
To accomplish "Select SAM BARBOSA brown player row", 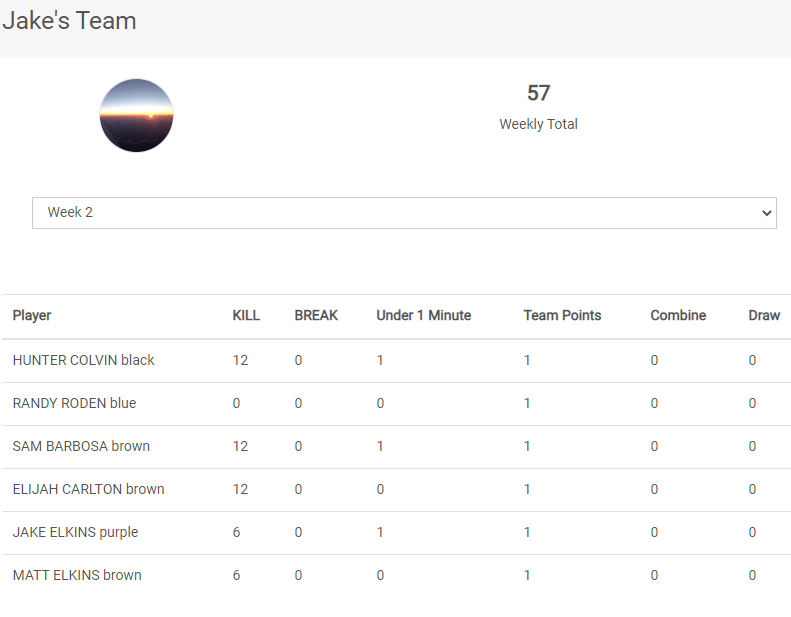I will tap(81, 446).
